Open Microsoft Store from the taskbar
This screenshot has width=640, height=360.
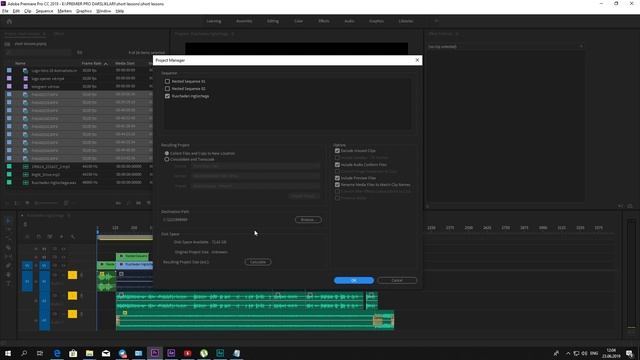(x=73, y=353)
